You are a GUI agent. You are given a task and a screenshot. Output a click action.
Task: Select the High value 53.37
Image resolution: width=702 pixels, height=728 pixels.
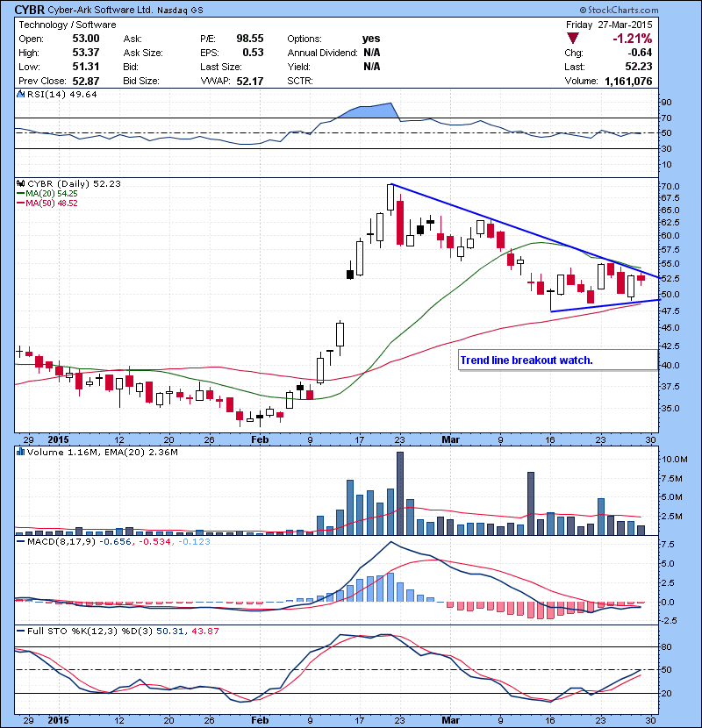[x=86, y=53]
